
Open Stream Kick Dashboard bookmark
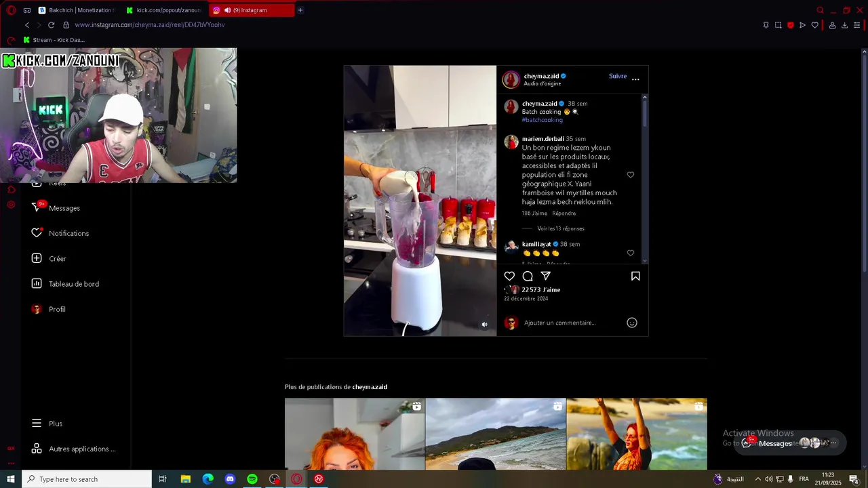pos(54,40)
